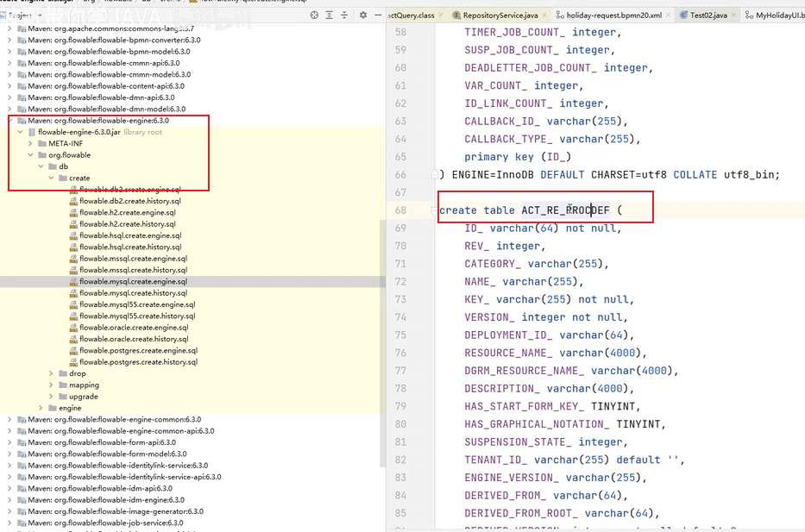Screen dimensions: 805x532
Task: Close the holiday-request.bpmn20.xml tab
Action: [x=668, y=16]
